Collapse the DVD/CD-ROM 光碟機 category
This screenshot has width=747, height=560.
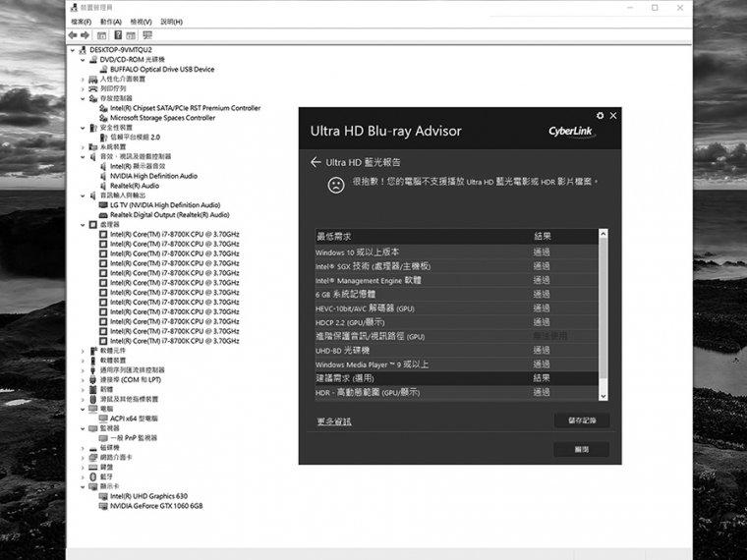pos(84,60)
